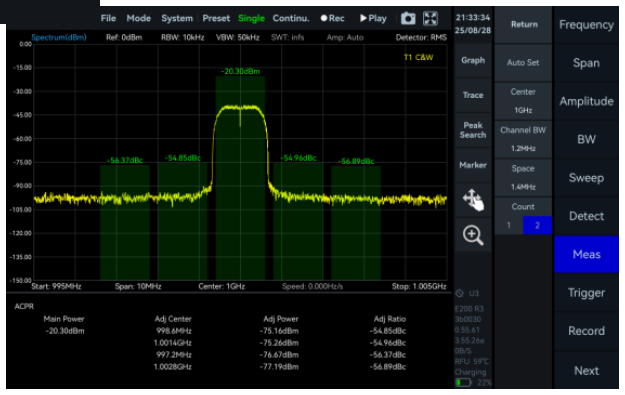
Task: Open the Record tab
Action: 586,331
